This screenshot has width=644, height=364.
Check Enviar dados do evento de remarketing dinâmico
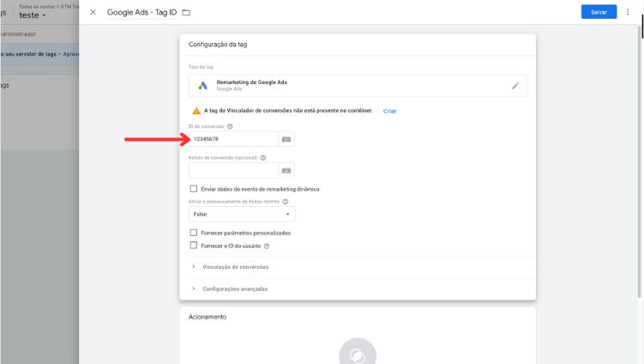click(x=194, y=189)
